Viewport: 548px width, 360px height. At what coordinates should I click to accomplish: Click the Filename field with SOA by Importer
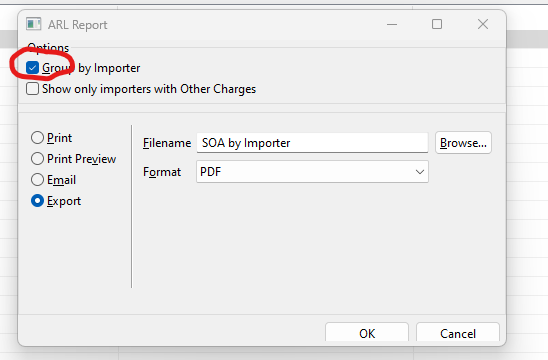click(312, 143)
